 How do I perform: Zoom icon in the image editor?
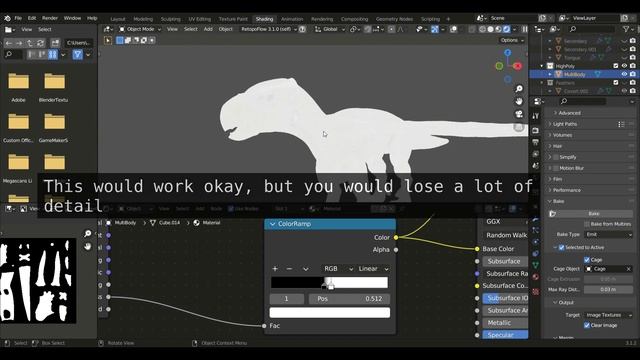87,233
